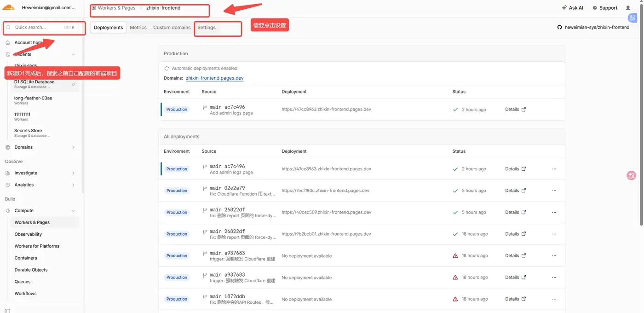Viewport: 644px width, 313px height.
Task: Click the GitHub repo icon heweimian-sys/zhixin-frontend
Action: click(x=560, y=27)
